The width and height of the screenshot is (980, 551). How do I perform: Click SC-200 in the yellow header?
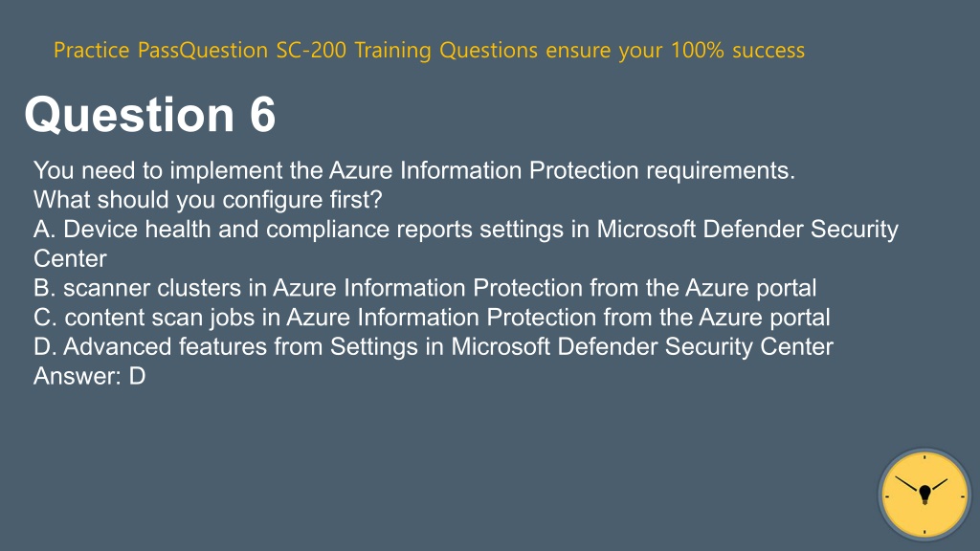click(x=311, y=50)
